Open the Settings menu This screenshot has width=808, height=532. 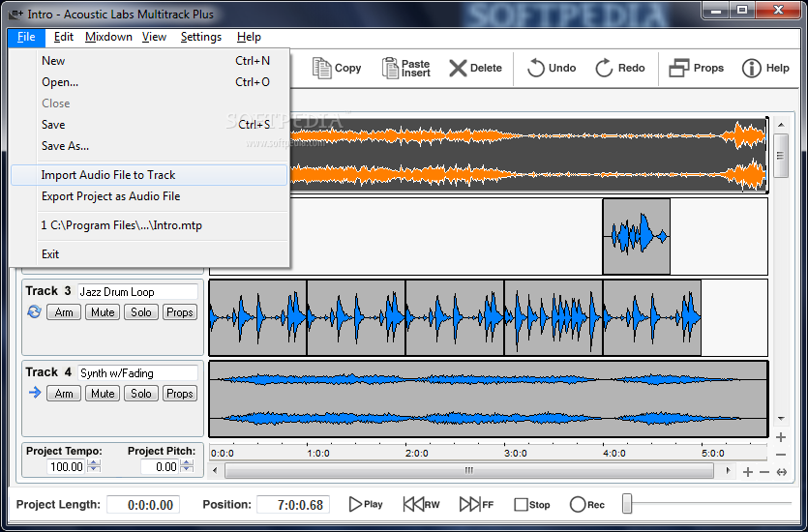tap(201, 37)
